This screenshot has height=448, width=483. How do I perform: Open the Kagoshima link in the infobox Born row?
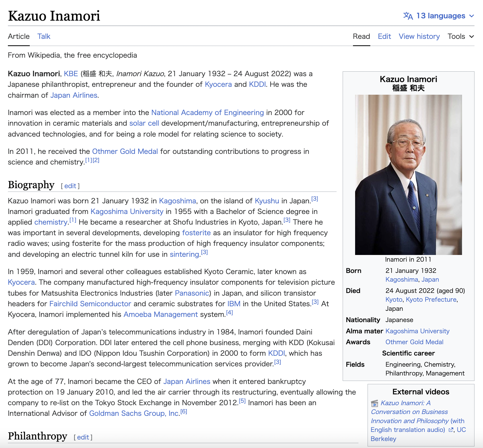tap(402, 280)
